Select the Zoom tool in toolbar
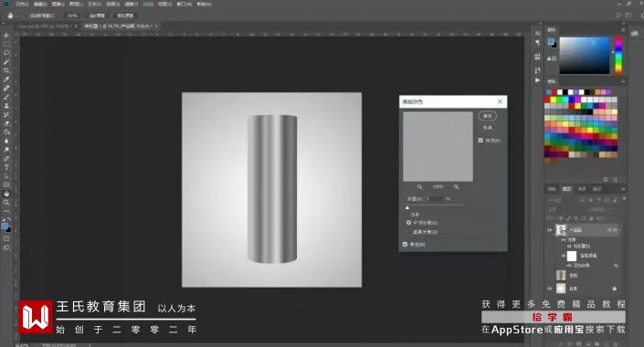644x347 pixels. pyautogui.click(x=6, y=203)
